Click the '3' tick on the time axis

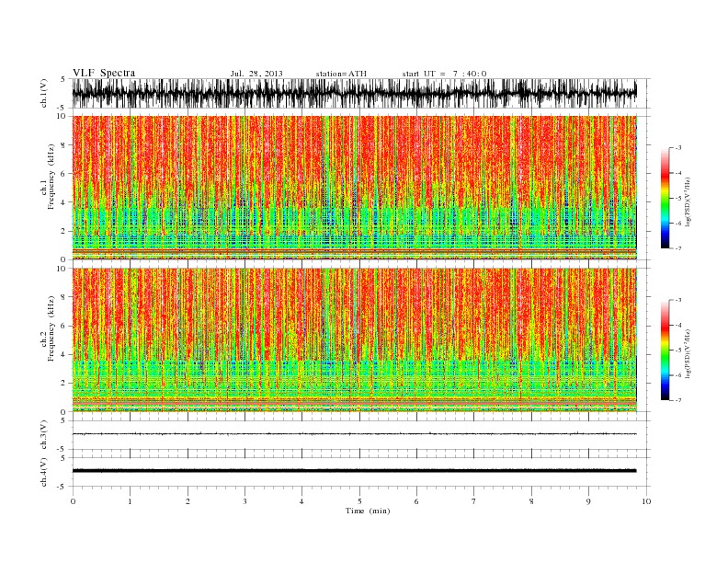pyautogui.click(x=245, y=501)
